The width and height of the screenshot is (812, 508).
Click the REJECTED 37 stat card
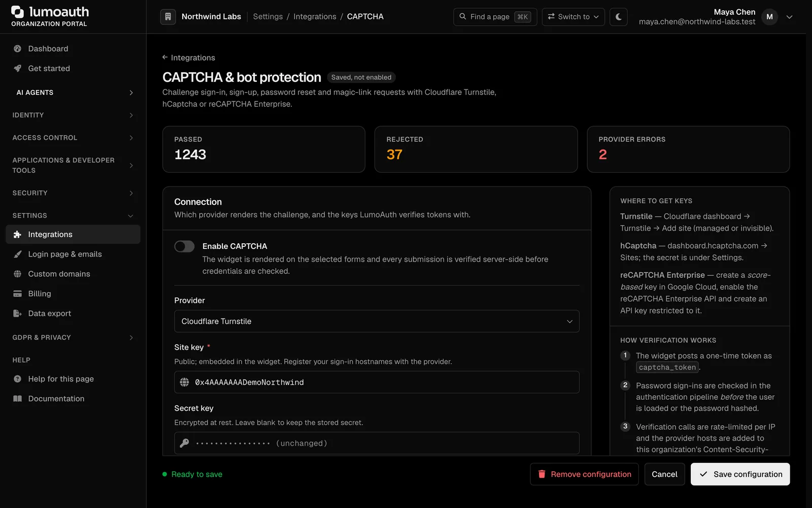tap(476, 149)
